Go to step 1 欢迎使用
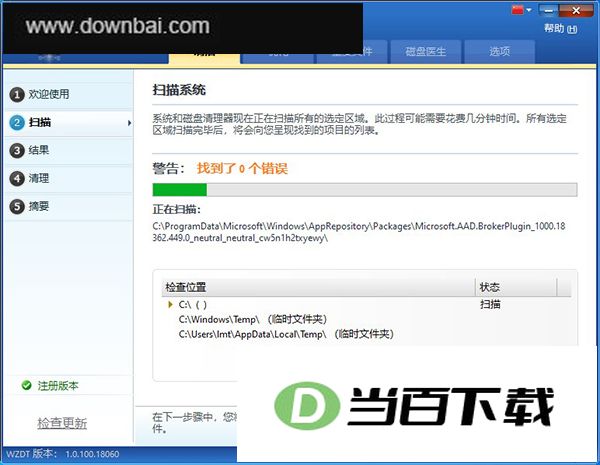The height and width of the screenshot is (465, 600). pyautogui.click(x=69, y=94)
